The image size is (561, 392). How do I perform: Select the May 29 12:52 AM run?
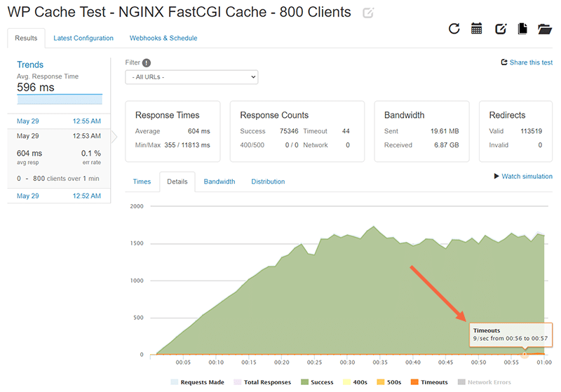[59, 196]
